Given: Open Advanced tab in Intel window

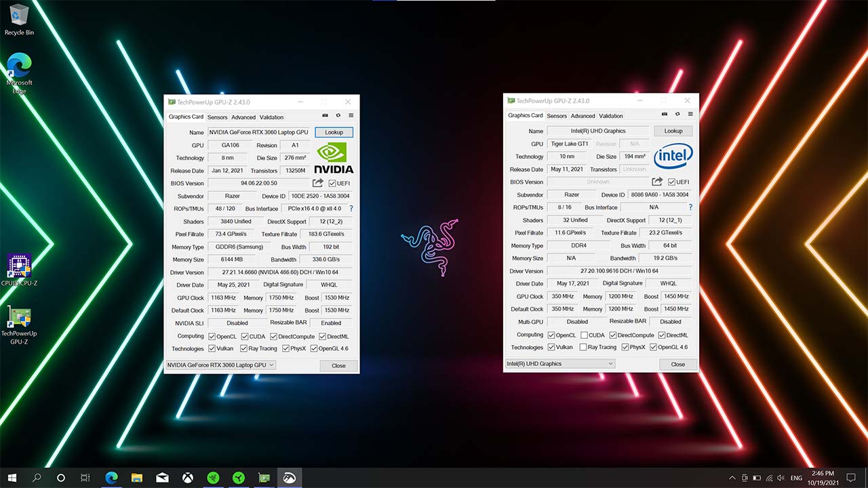Looking at the screenshot, I should [x=583, y=116].
